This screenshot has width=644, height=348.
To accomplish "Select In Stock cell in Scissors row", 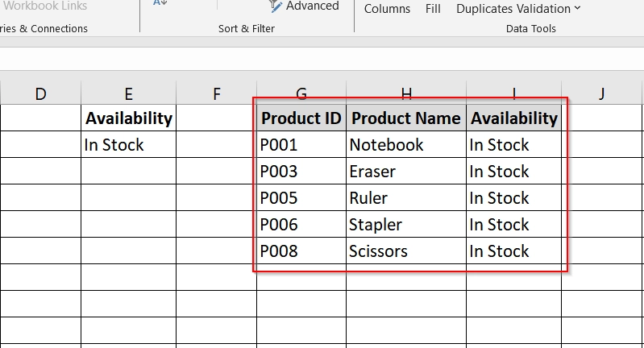I will [x=513, y=251].
